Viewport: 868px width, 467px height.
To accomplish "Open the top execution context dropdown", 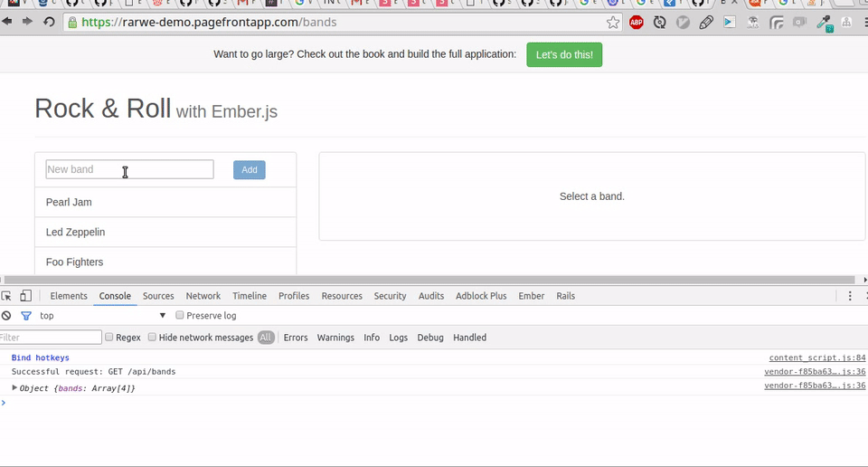I will coord(102,315).
